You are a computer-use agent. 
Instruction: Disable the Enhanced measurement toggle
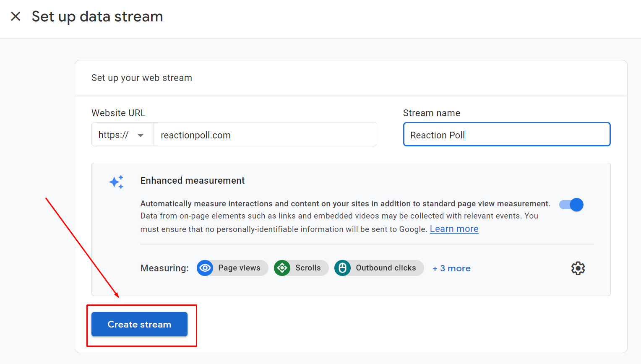[x=571, y=205]
